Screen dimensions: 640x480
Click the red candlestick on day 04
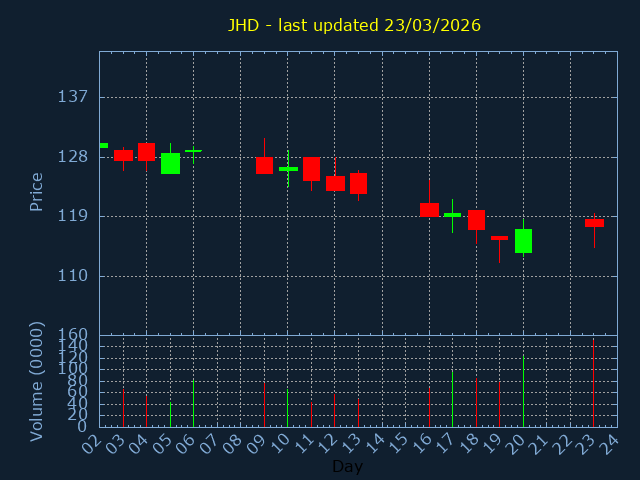tap(146, 152)
